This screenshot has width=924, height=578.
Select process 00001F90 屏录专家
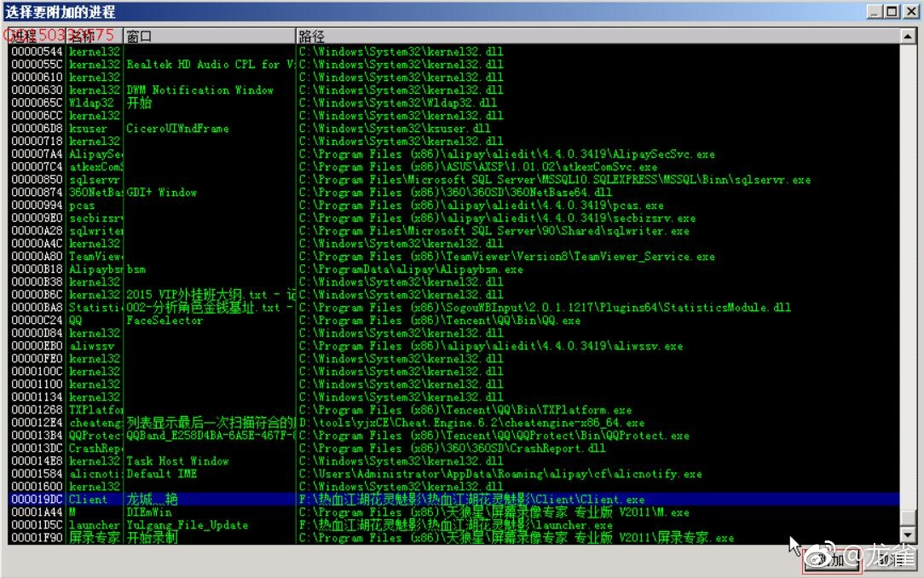pos(454,537)
